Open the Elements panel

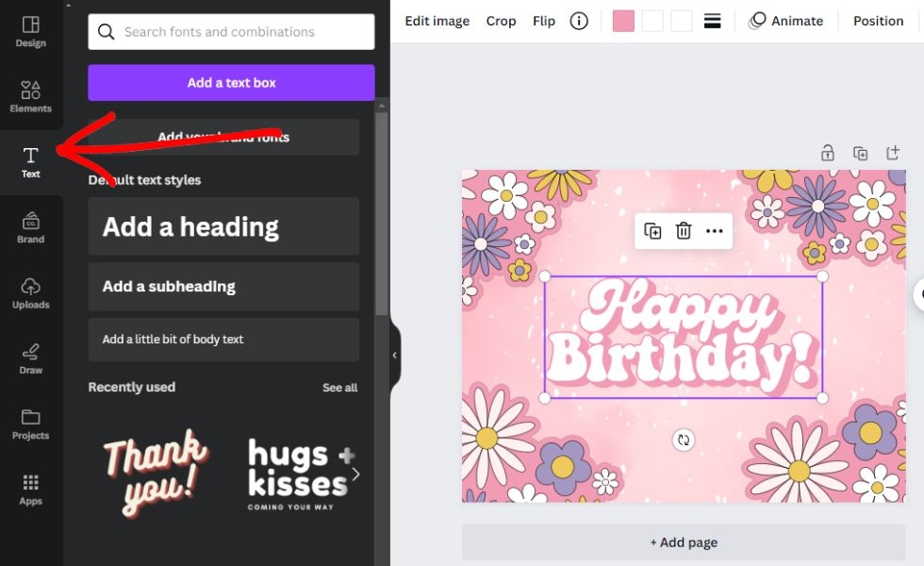click(x=30, y=94)
